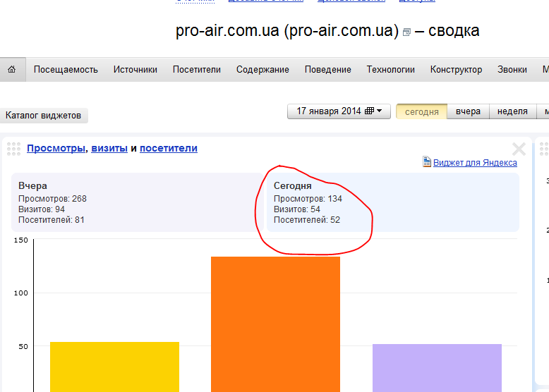Click the 100 axis label

click(x=20, y=293)
